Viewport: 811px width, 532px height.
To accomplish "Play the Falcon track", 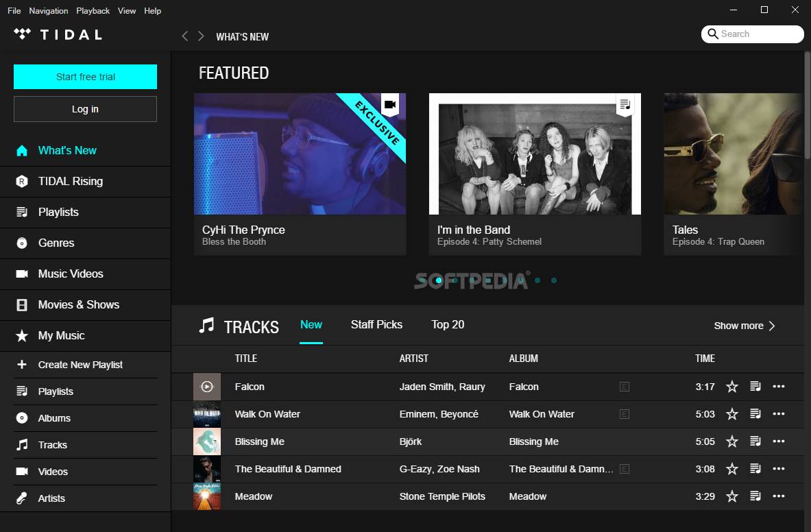I will (207, 387).
